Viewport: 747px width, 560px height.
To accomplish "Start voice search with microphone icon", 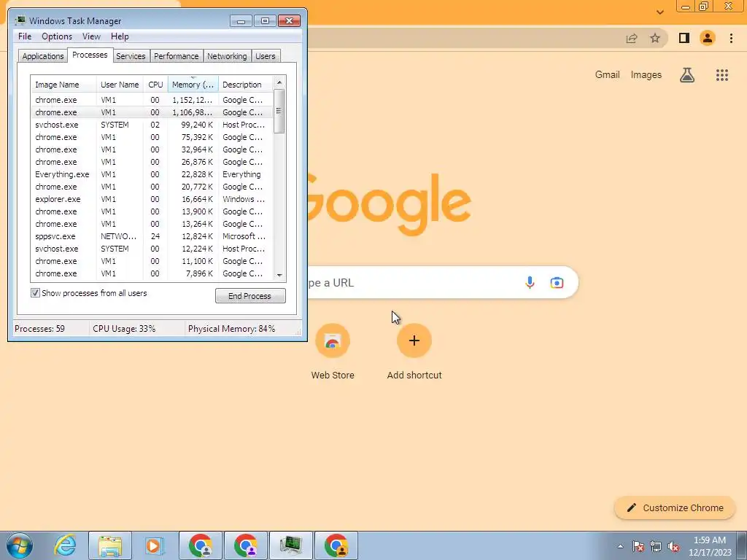I will click(530, 282).
